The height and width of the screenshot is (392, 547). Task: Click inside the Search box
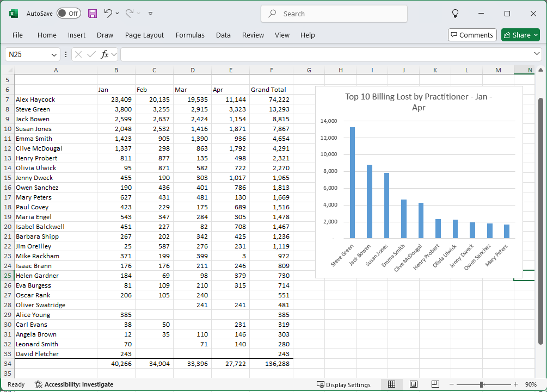(334, 14)
